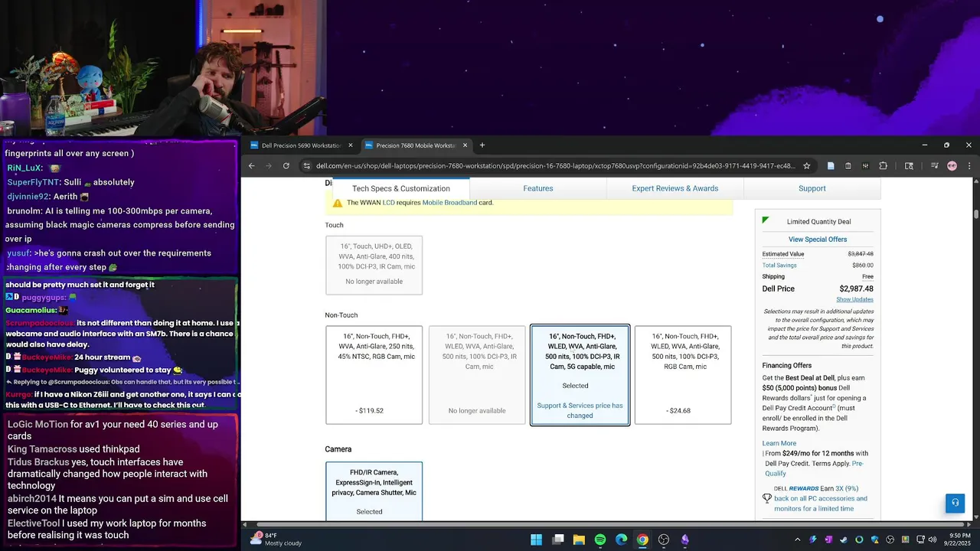Reload the Dell page
980x551 pixels.
point(286,165)
